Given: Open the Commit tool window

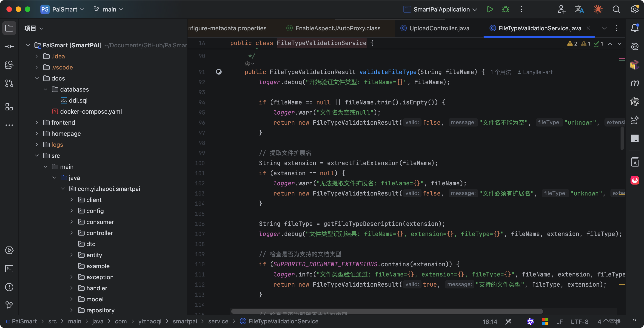Looking at the screenshot, I should coord(9,46).
